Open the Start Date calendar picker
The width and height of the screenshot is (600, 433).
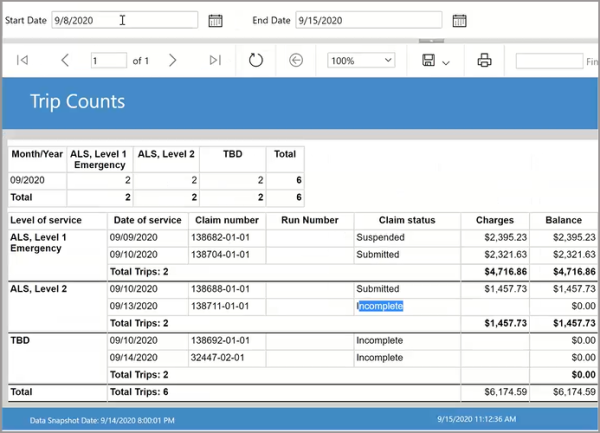point(215,20)
